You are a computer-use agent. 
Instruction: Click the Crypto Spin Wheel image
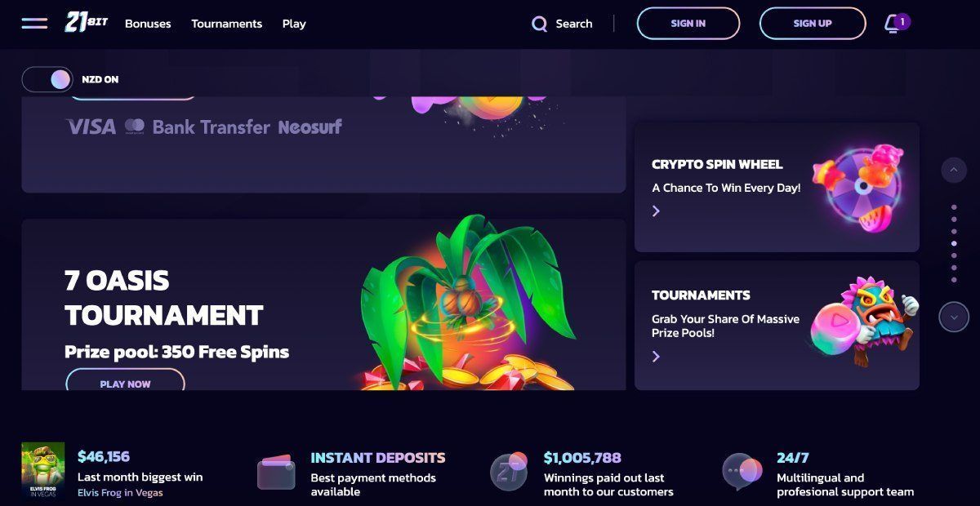click(x=857, y=188)
